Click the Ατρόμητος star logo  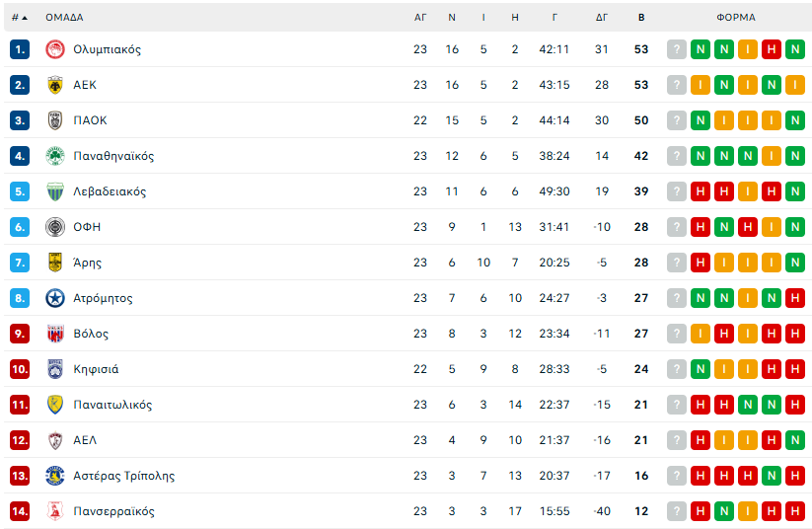55,298
